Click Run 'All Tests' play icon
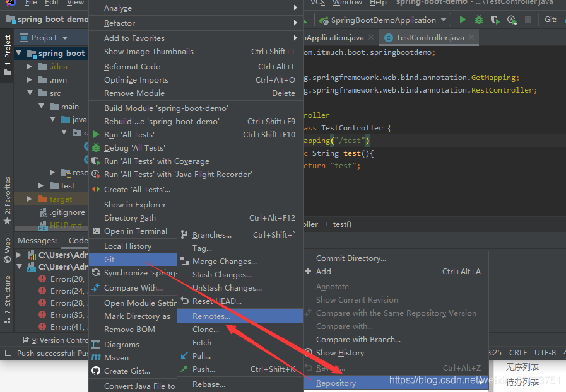 tap(96, 135)
